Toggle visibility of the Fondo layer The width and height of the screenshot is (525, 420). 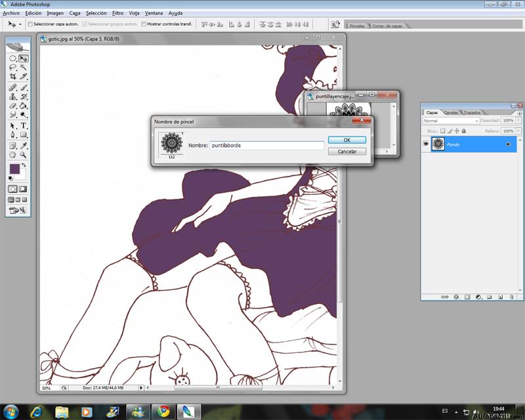(426, 144)
